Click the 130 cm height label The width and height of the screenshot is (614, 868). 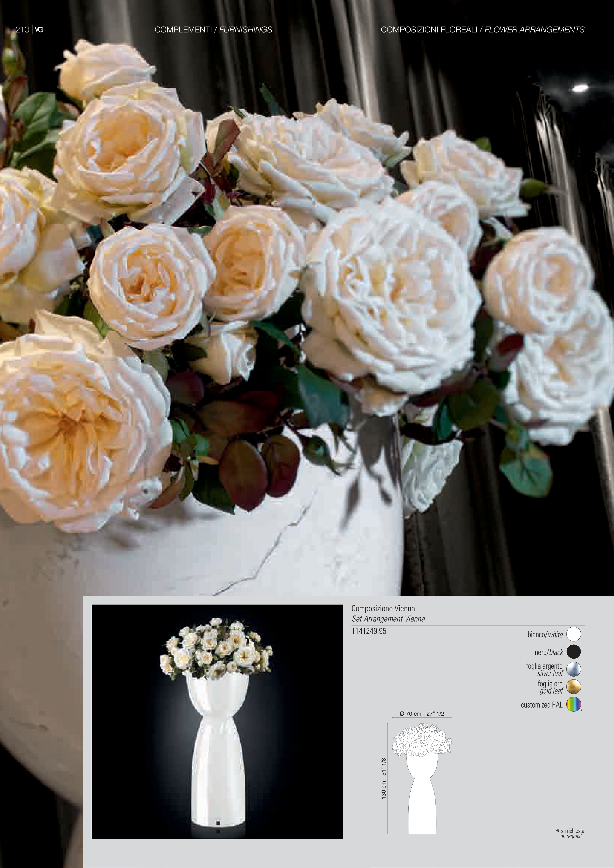pos(384,779)
